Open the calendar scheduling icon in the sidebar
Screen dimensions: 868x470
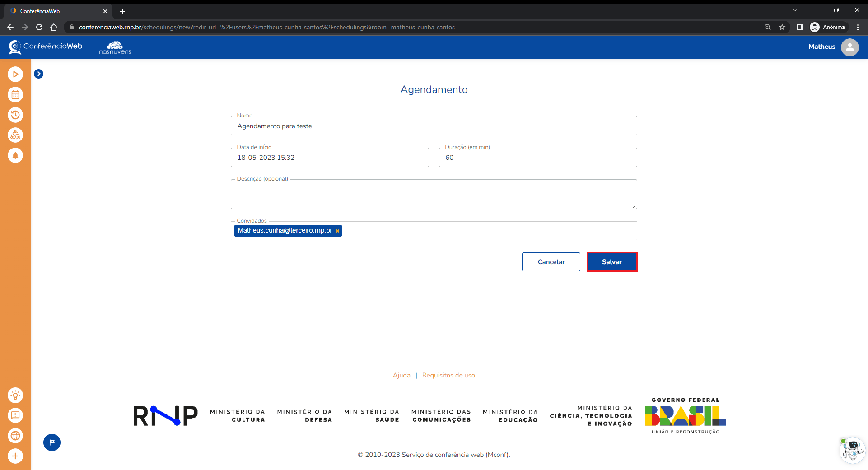15,95
